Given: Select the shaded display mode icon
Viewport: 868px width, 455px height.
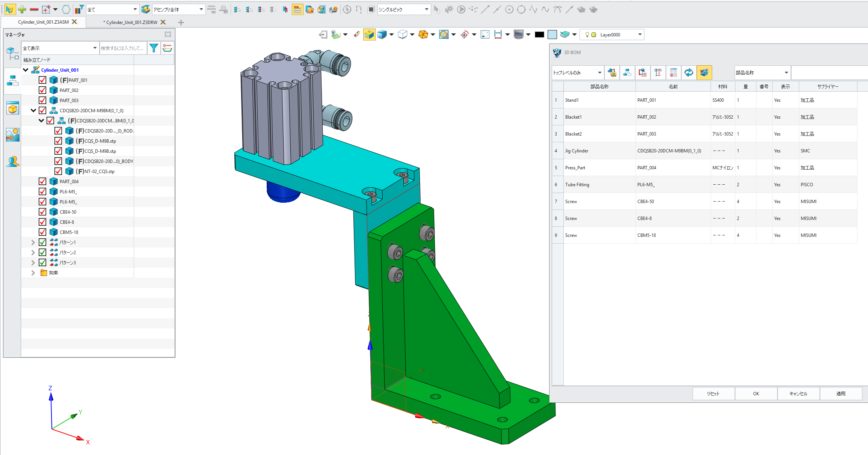Looking at the screenshot, I should point(382,34).
